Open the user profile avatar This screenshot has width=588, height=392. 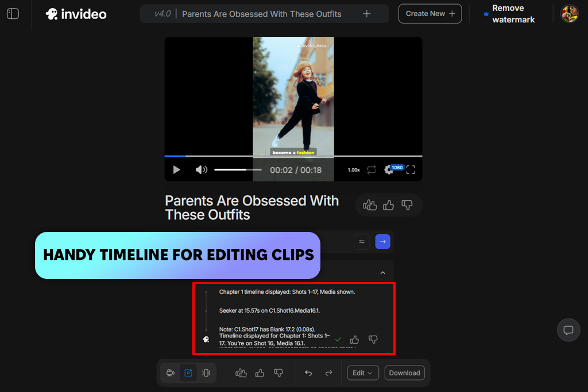point(569,14)
